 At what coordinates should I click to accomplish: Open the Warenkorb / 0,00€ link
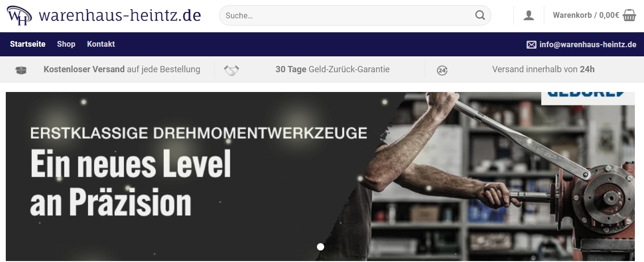coord(586,15)
